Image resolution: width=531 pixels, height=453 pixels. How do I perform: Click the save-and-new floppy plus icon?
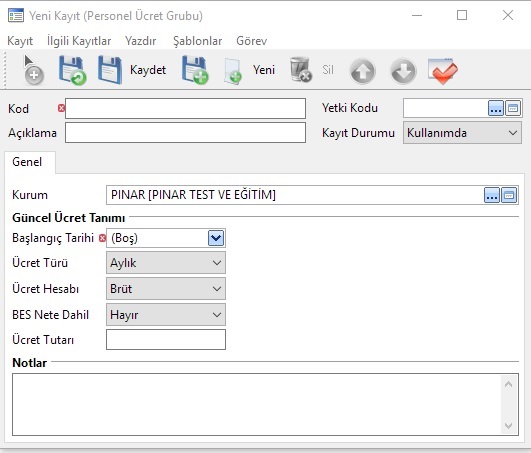(x=195, y=70)
